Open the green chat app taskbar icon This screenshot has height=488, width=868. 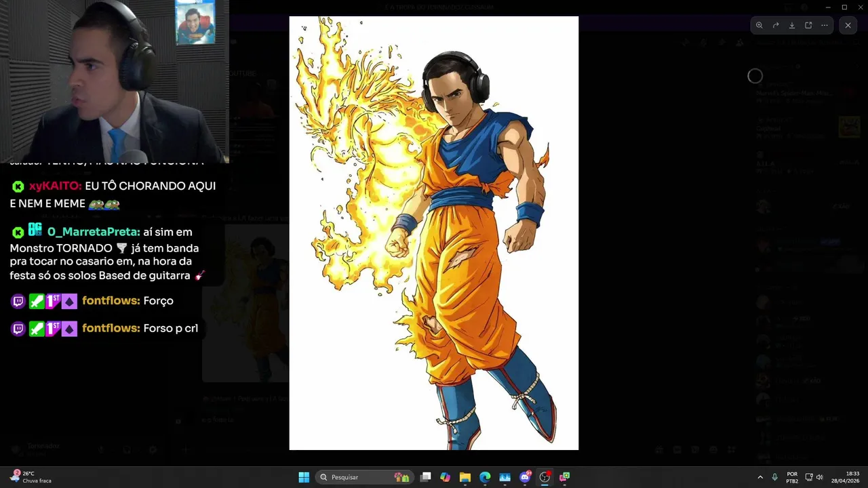tap(564, 477)
